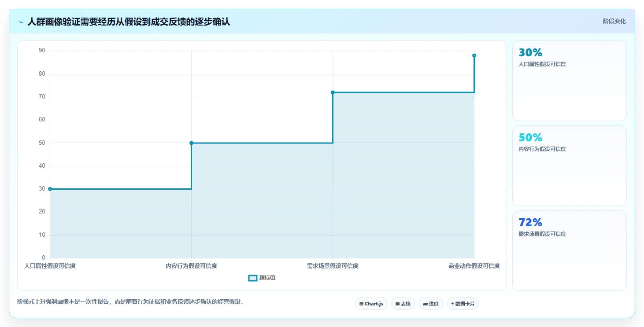The height and width of the screenshot is (327, 644).
Task: Open the 50% 内容行为假设可信度 card
Action: tap(569, 165)
